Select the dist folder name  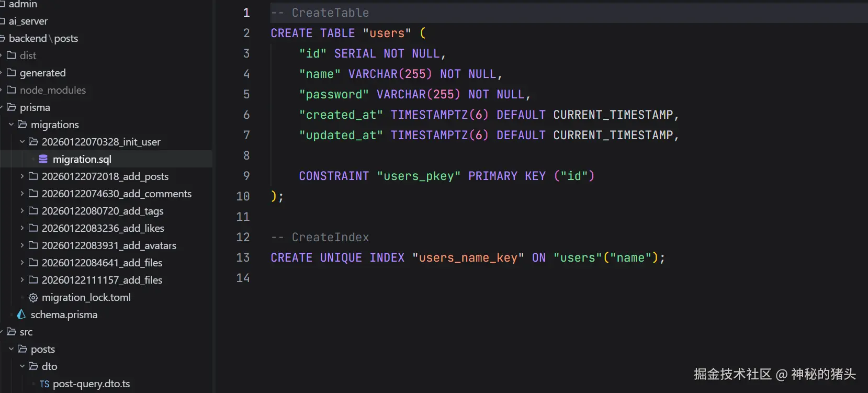[28, 55]
